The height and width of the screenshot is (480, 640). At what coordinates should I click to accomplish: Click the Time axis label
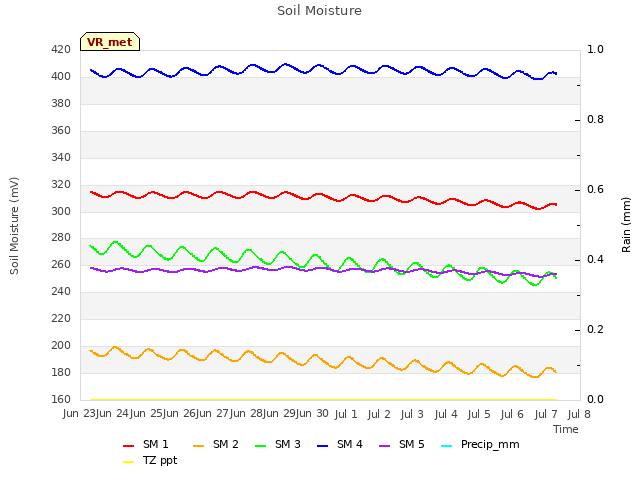pyautogui.click(x=566, y=429)
